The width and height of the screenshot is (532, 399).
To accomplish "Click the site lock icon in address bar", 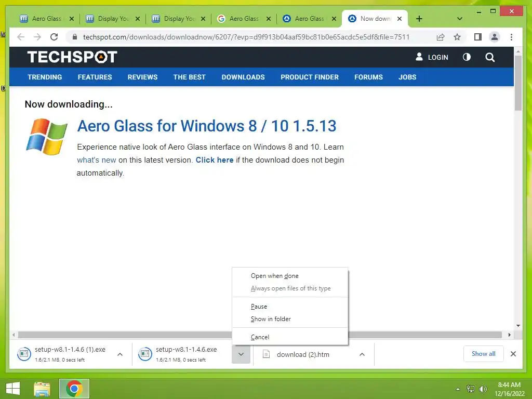I will tap(75, 37).
